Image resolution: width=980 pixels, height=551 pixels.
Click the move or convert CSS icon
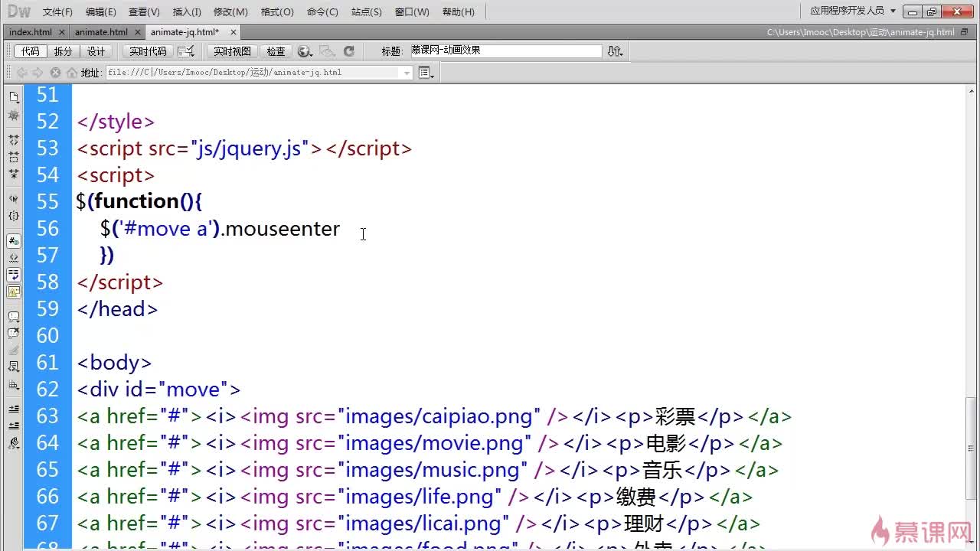(x=14, y=384)
